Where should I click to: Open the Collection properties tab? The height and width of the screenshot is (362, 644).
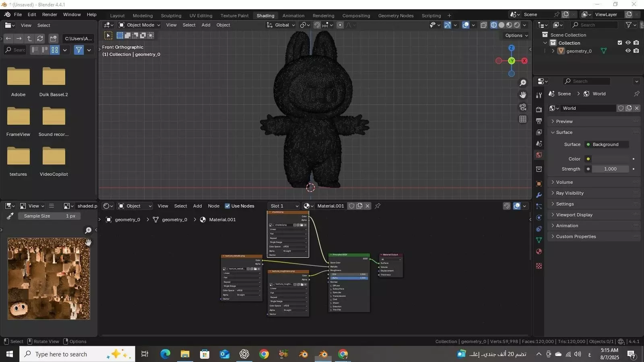539,169
